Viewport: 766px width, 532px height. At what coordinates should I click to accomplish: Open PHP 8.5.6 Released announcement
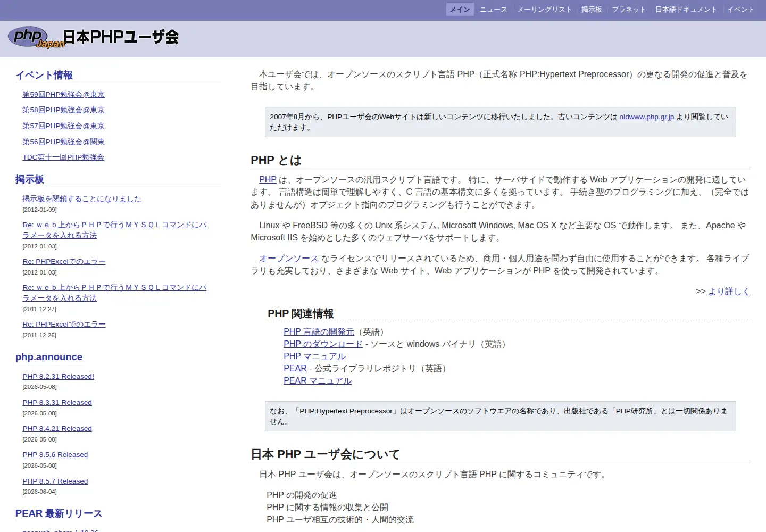[55, 454]
